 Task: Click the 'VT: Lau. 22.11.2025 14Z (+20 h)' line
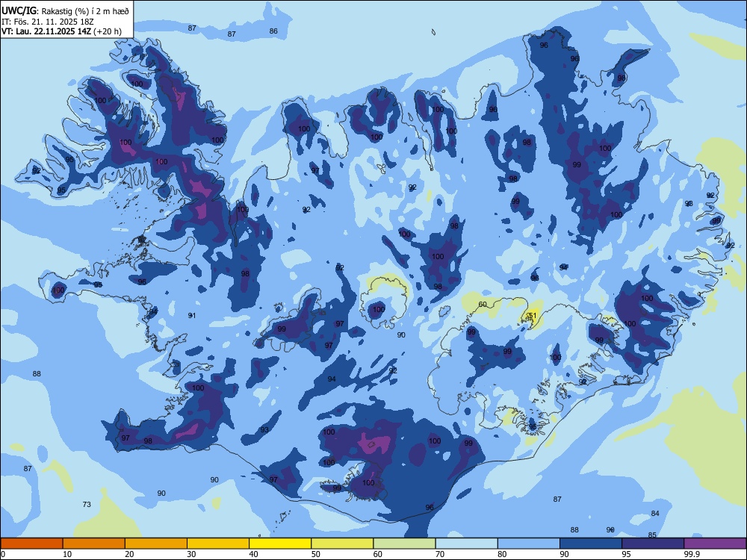coord(61,31)
